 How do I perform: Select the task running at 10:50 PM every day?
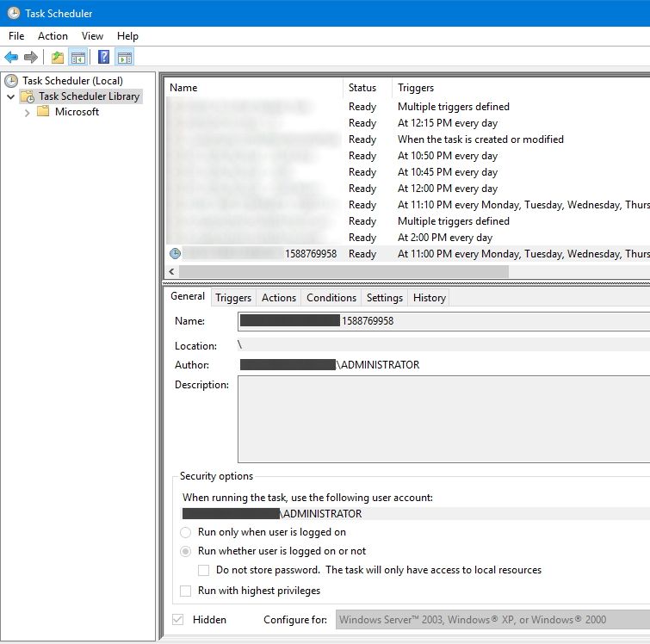click(x=408, y=156)
